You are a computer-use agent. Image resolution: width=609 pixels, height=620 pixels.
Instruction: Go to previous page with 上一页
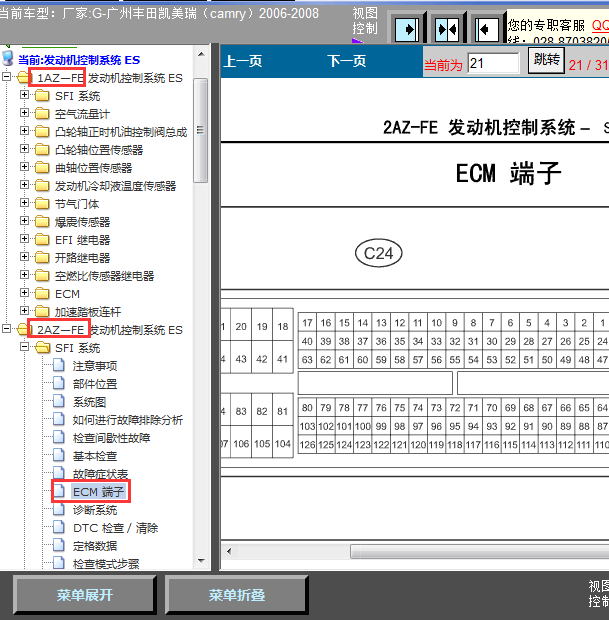[243, 61]
